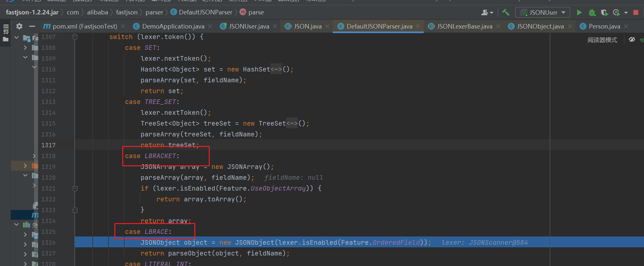Expand the library node beside line 1326
Screen dimensions: 644x266
pos(25,244)
